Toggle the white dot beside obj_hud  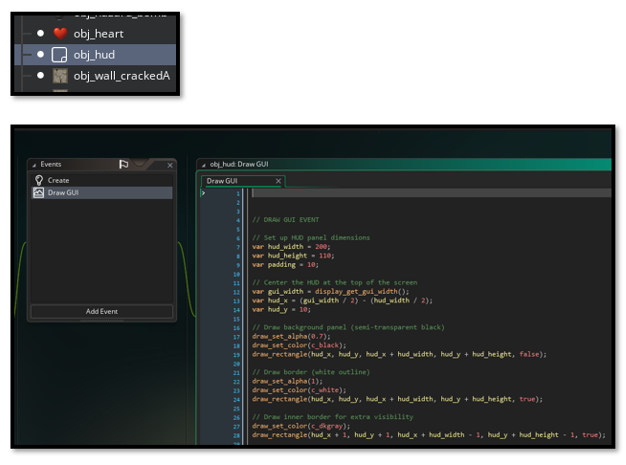[x=41, y=55]
